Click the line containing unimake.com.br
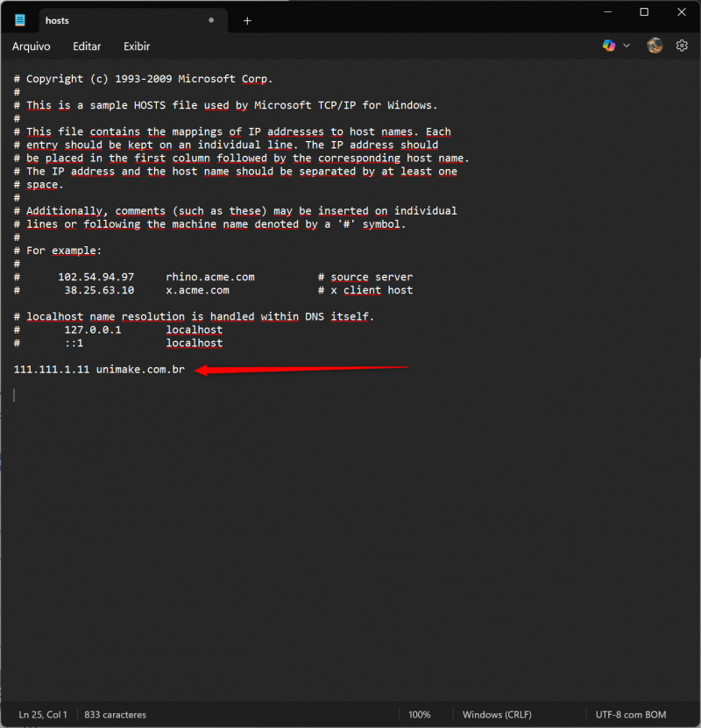This screenshot has width=701, height=728. point(98,369)
